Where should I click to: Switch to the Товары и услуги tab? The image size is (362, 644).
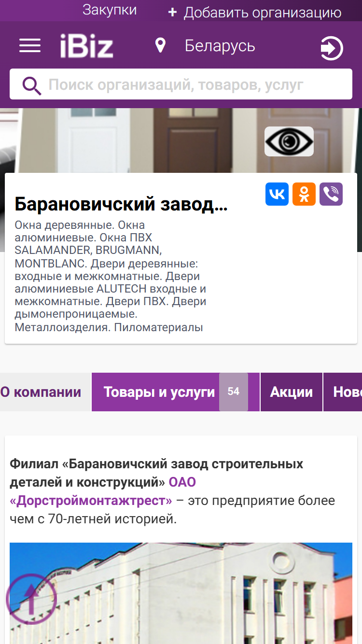[159, 392]
